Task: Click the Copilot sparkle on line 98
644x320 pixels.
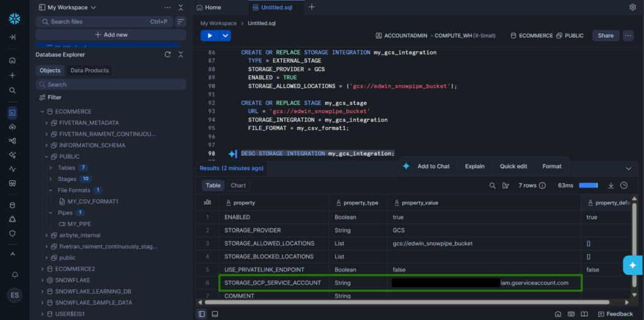Action: pos(233,153)
